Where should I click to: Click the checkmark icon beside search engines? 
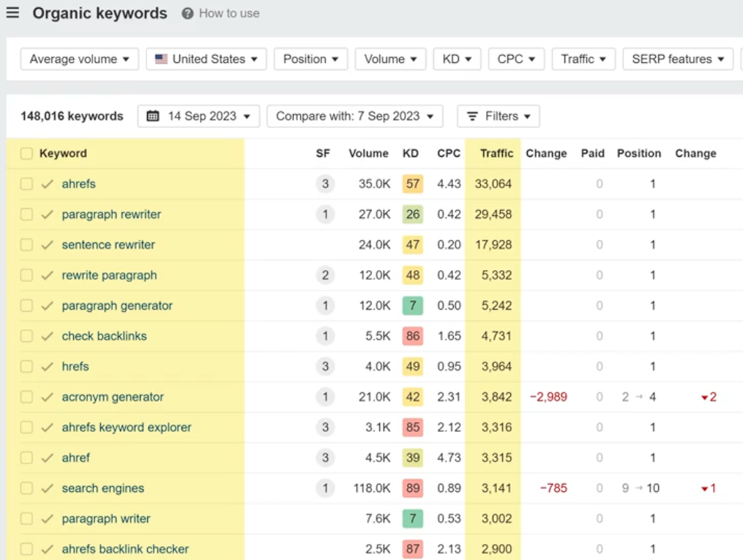(47, 488)
